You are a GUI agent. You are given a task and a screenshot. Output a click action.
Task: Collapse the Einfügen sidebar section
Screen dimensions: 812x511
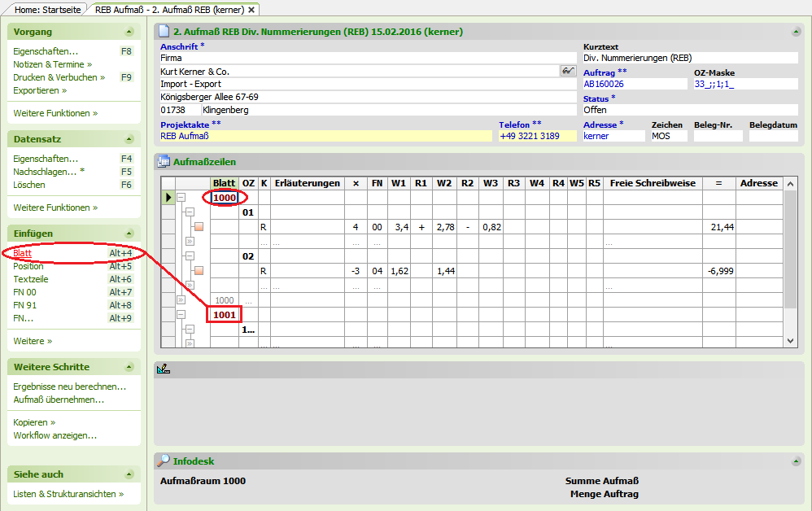tap(129, 234)
